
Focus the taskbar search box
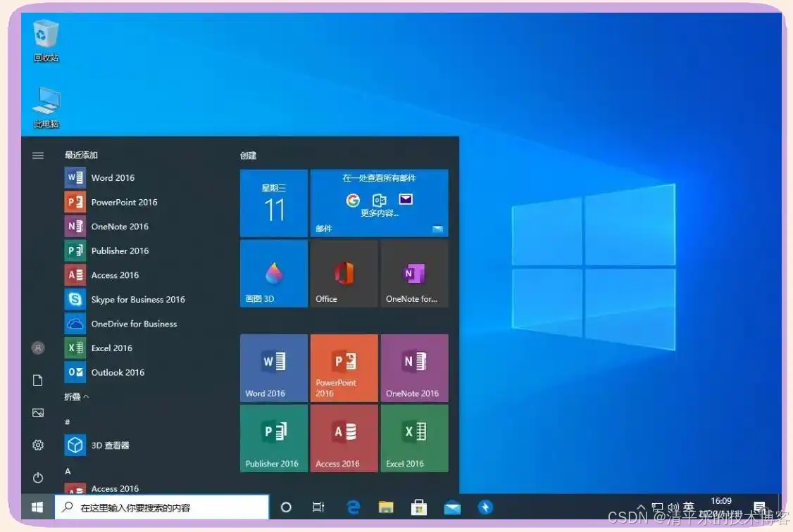pyautogui.click(x=162, y=507)
